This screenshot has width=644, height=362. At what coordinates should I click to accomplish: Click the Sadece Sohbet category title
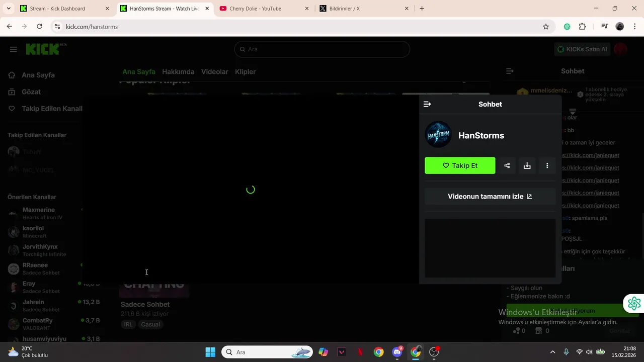click(x=145, y=304)
